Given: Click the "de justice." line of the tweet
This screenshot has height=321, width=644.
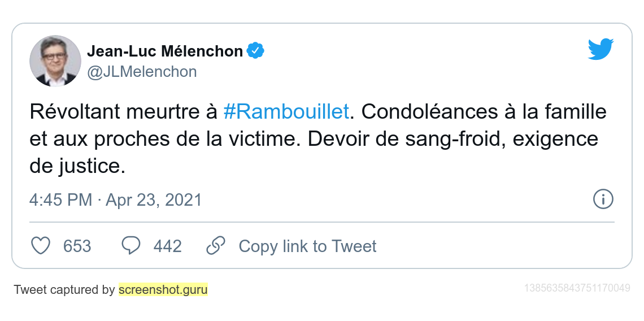Looking at the screenshot, I should [x=77, y=166].
